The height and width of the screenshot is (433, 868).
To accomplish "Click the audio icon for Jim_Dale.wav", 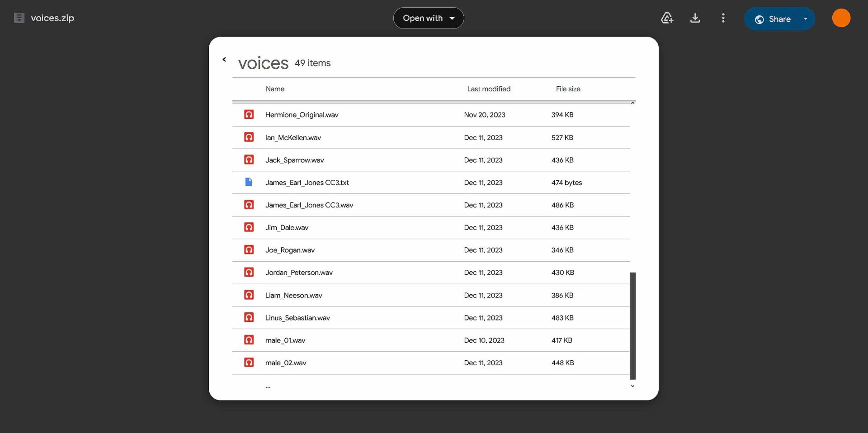I will point(249,227).
